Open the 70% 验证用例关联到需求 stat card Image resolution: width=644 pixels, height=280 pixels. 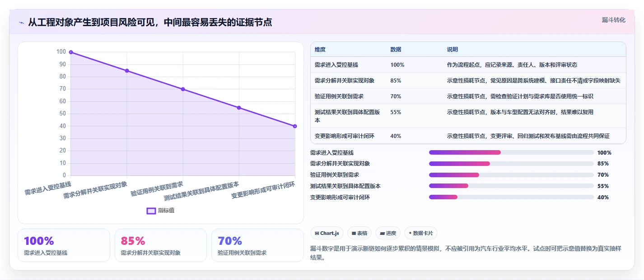tap(257, 245)
